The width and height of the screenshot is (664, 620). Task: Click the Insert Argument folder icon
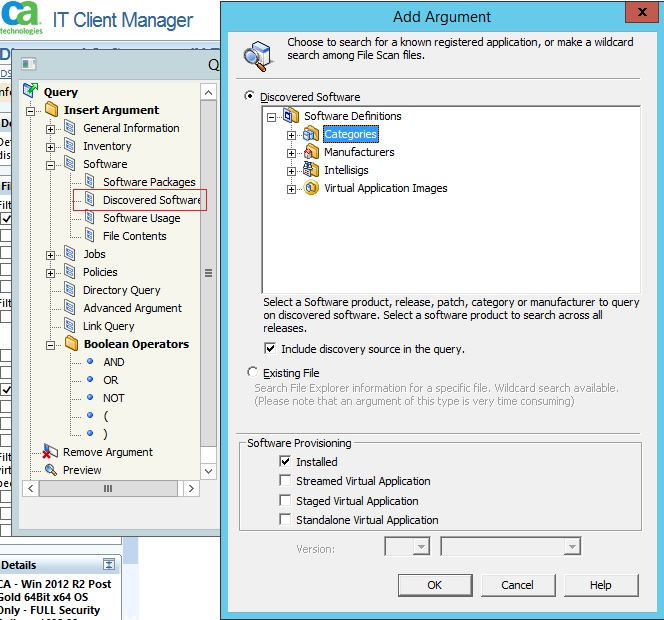(52, 109)
